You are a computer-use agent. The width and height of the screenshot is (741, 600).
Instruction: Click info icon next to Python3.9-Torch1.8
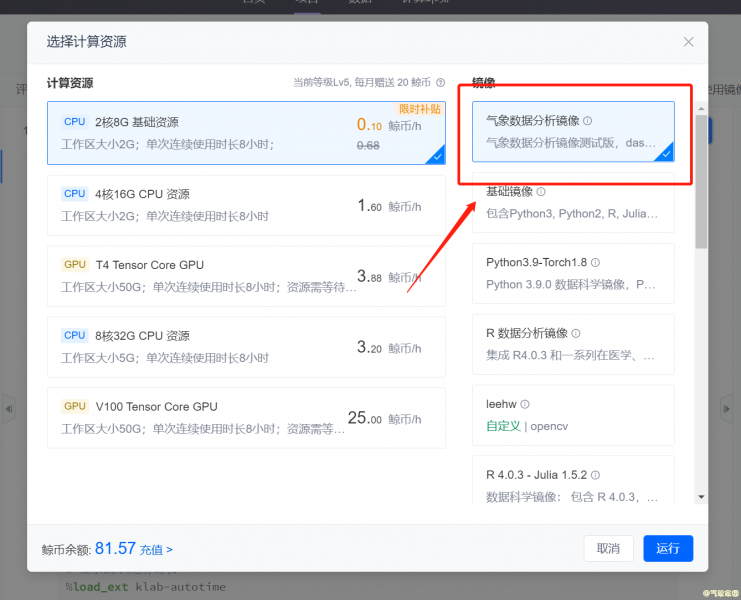[595, 263]
